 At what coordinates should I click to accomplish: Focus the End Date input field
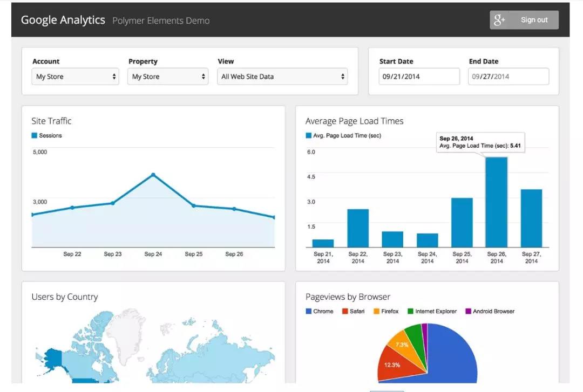click(508, 77)
